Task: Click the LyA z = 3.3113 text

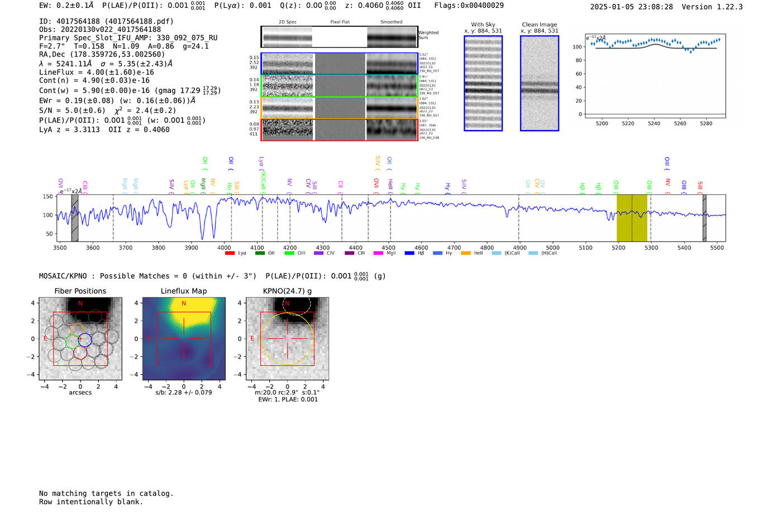Action: (69, 130)
